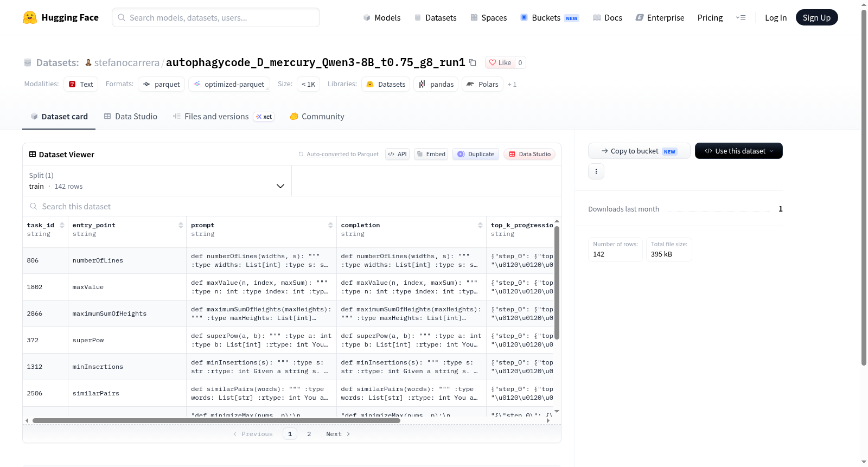The image size is (868, 467).
Task: Switch to the Data Studio tab
Action: pos(131,116)
